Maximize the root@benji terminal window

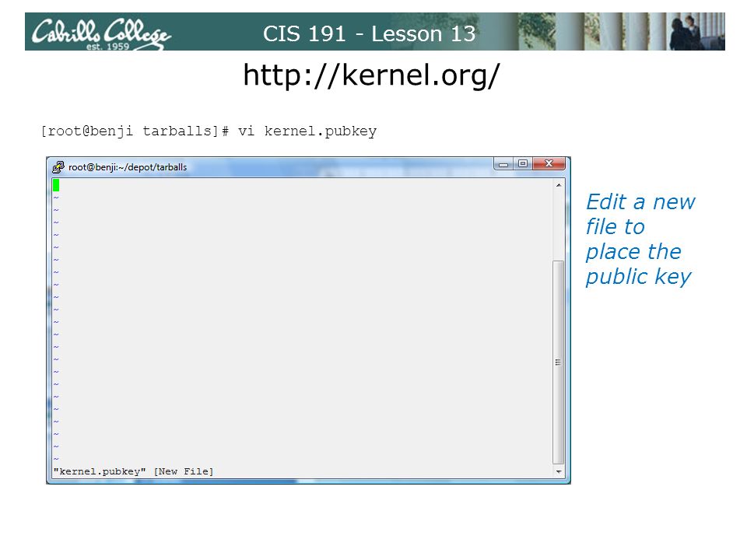point(523,164)
